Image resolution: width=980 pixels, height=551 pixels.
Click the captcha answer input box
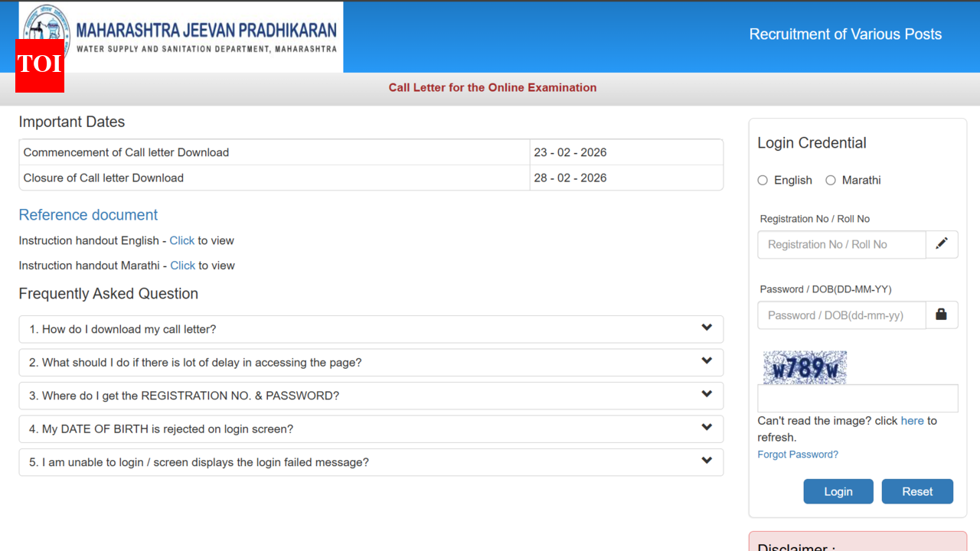[x=857, y=398]
